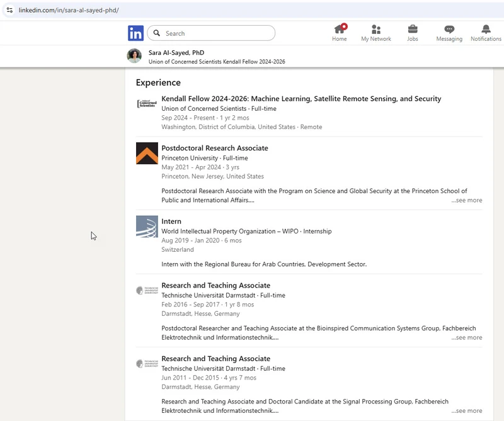Open Research and Teaching Associate 2016 entry

pos(215,286)
